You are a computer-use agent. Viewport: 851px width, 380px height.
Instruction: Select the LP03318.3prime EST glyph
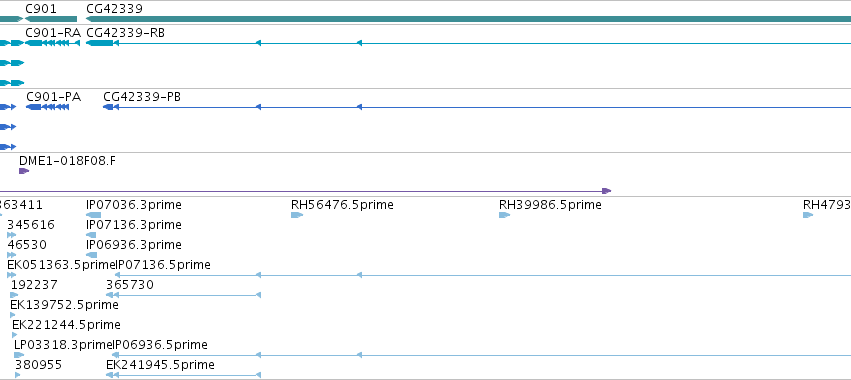click(19, 355)
